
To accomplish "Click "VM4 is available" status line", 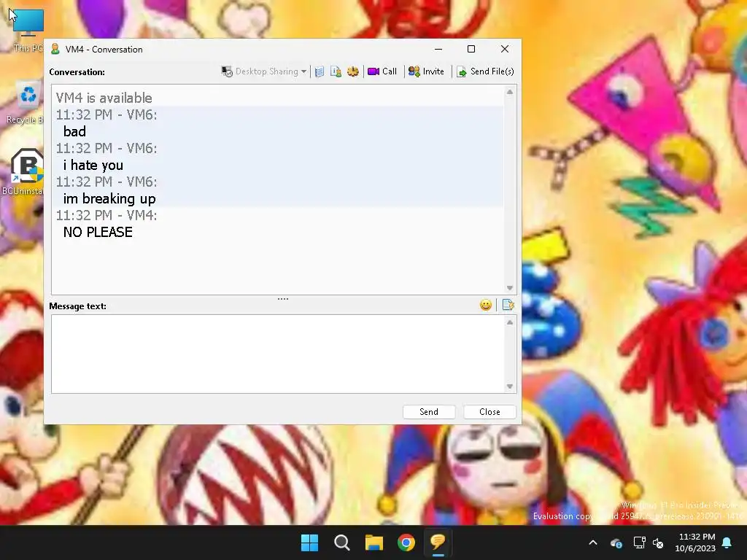I will (104, 98).
